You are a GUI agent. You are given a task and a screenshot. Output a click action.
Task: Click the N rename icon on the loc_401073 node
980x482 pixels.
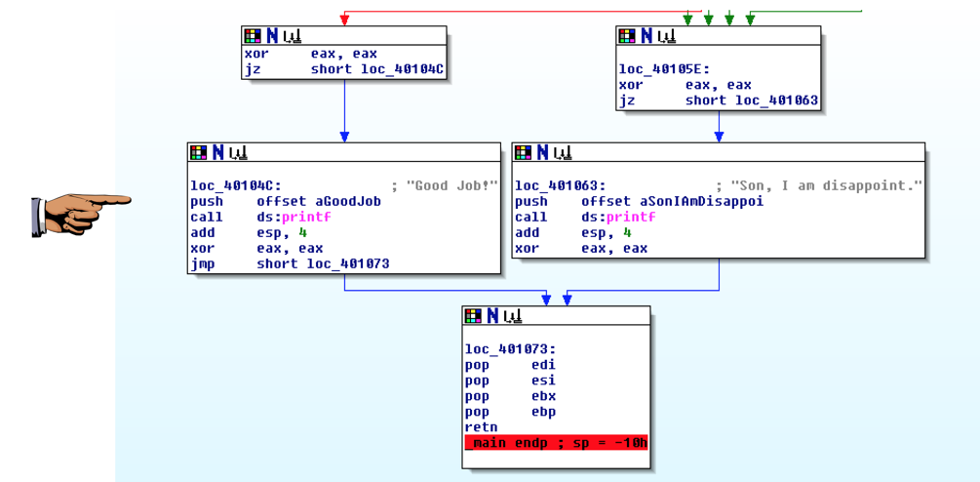(x=493, y=316)
